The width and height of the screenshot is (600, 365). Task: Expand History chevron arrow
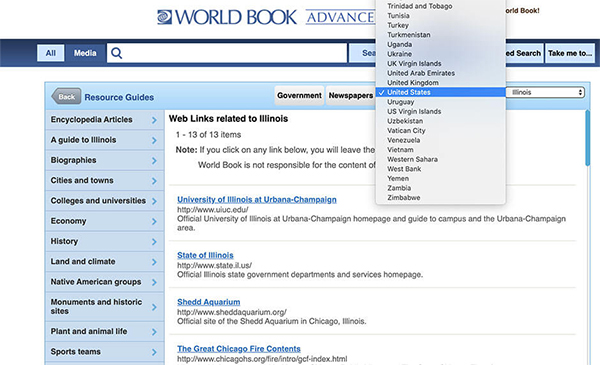coord(154,242)
